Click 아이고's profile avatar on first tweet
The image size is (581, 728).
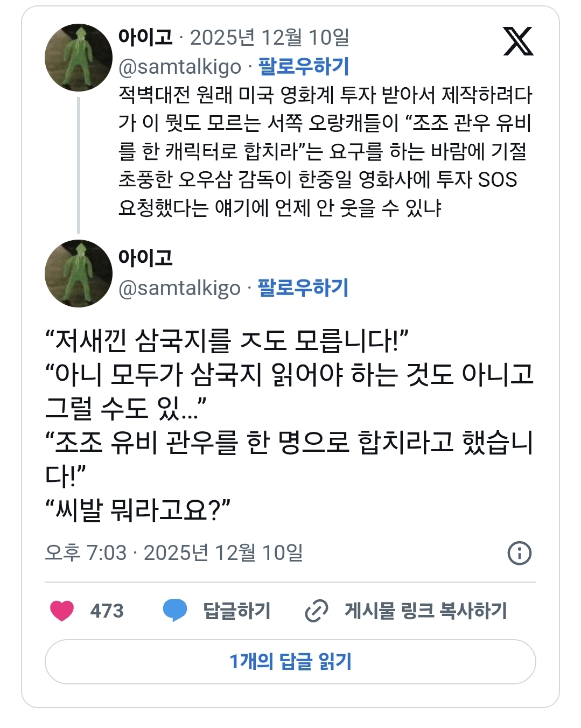pos(79,57)
